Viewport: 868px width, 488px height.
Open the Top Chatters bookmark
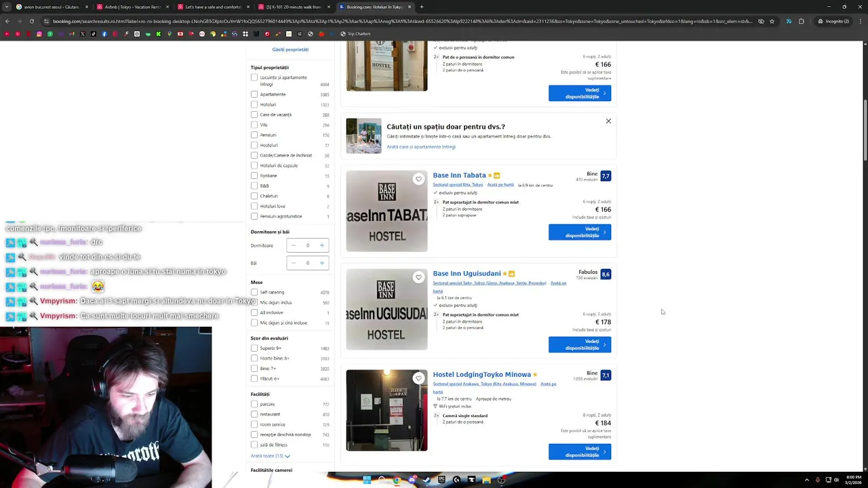click(355, 34)
